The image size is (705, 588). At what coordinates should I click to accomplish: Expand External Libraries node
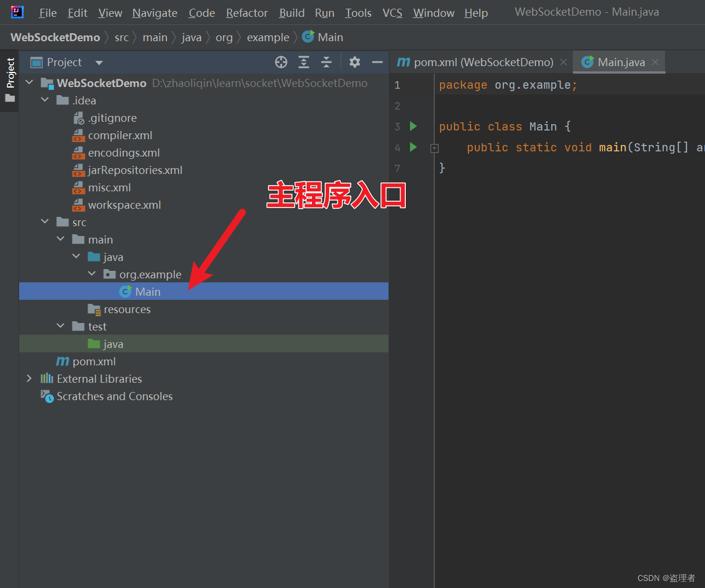(x=29, y=378)
